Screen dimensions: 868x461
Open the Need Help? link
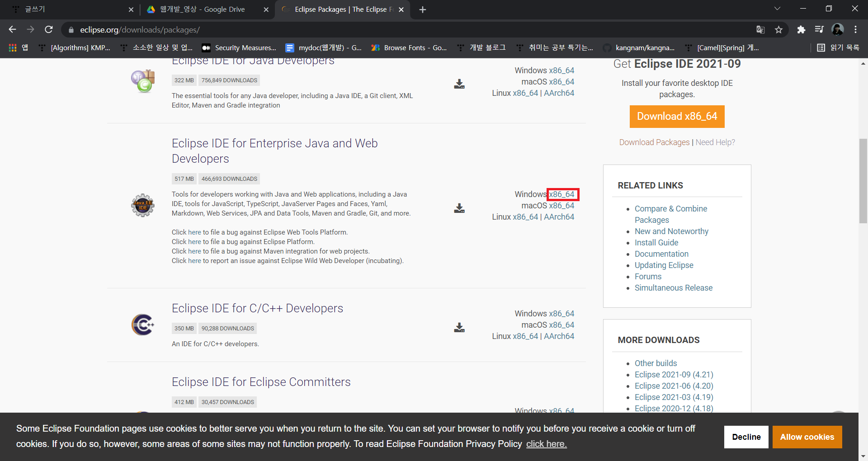[715, 142]
